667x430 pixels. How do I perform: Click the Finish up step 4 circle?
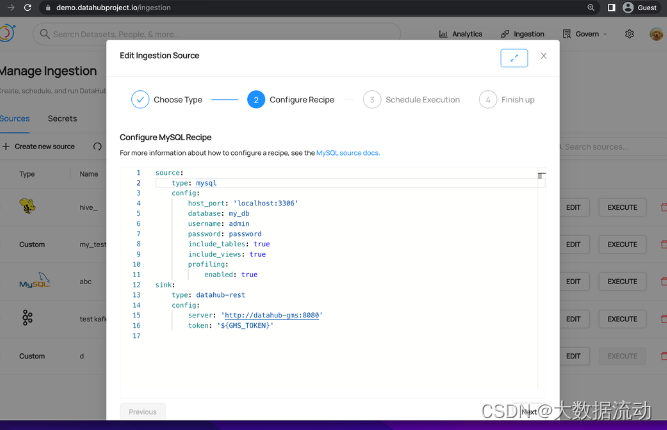point(488,100)
